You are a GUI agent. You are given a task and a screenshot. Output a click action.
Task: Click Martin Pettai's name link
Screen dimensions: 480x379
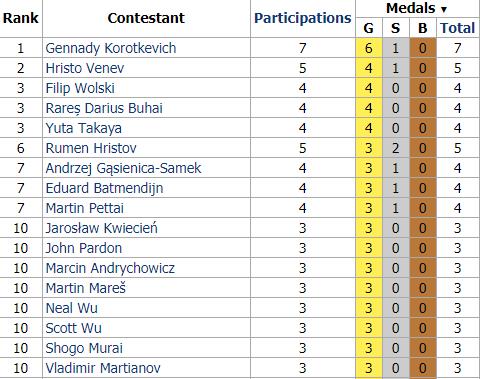pos(85,208)
